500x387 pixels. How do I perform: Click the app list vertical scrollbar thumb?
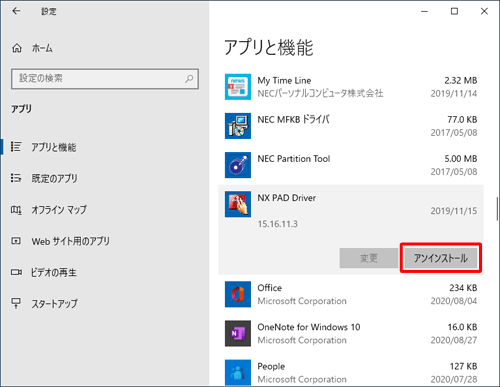[x=497, y=209]
